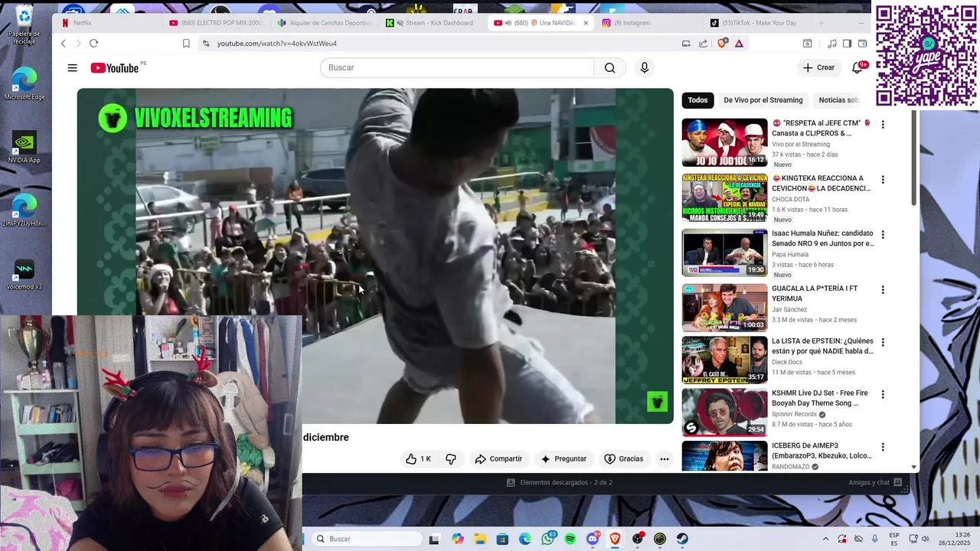Viewport: 980px width, 551px height.
Task: Open options for Isaac Humala Nuñez video
Action: tap(883, 234)
